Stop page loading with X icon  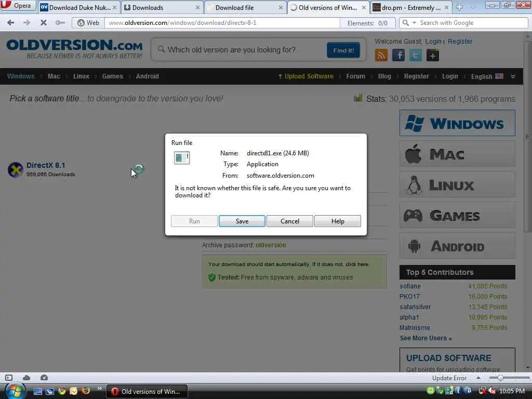tap(44, 23)
